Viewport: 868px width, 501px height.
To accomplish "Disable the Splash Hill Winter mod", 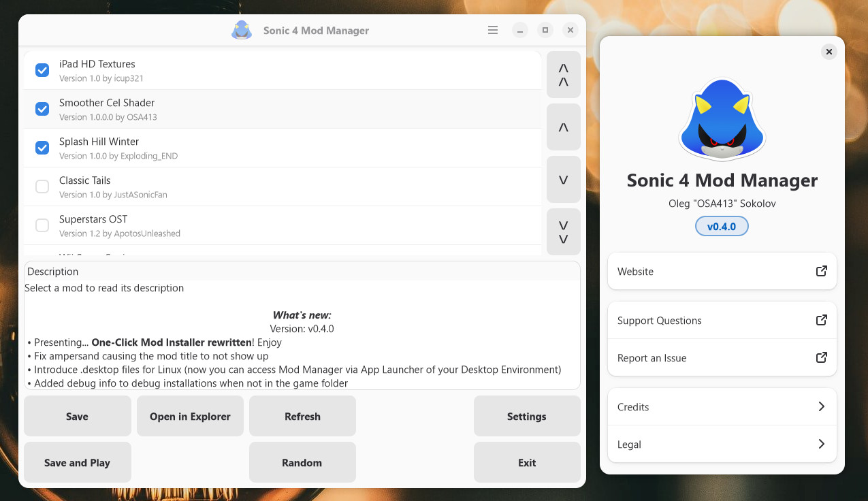I will tap(42, 148).
